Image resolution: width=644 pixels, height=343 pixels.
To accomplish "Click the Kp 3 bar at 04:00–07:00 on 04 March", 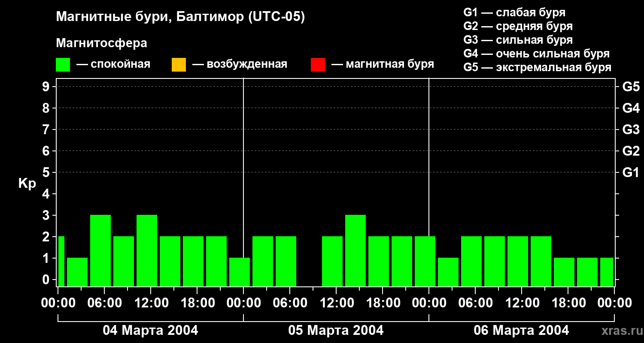I will click(100, 250).
